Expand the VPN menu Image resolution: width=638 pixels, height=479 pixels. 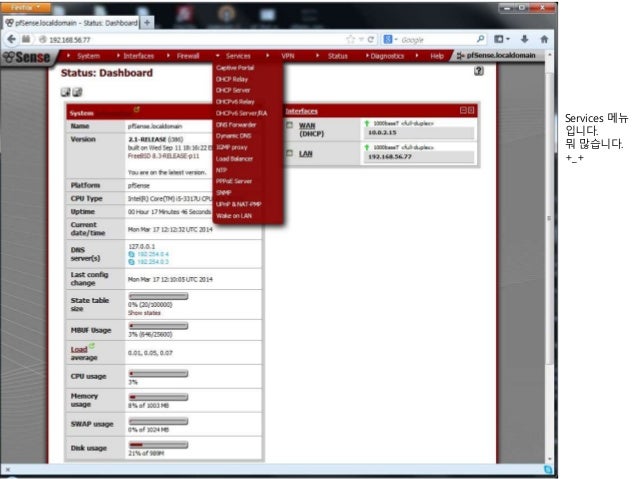[x=288, y=56]
